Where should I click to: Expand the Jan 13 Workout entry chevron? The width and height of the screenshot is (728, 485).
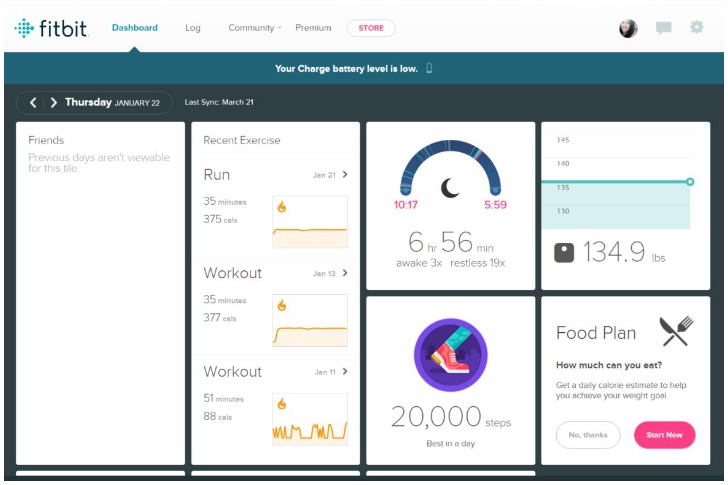pyautogui.click(x=345, y=273)
